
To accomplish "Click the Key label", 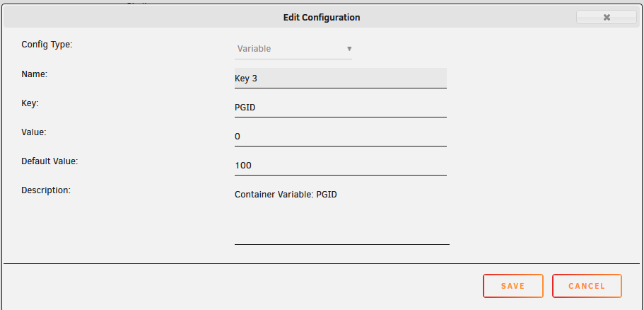I will tap(30, 103).
